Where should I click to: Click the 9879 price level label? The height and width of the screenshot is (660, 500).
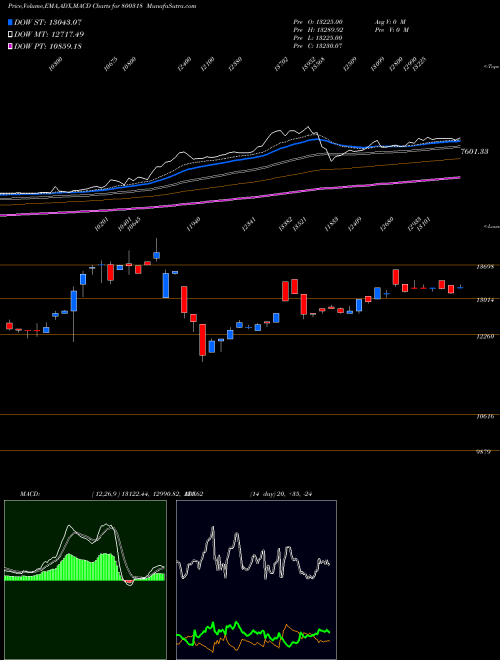coord(483,452)
